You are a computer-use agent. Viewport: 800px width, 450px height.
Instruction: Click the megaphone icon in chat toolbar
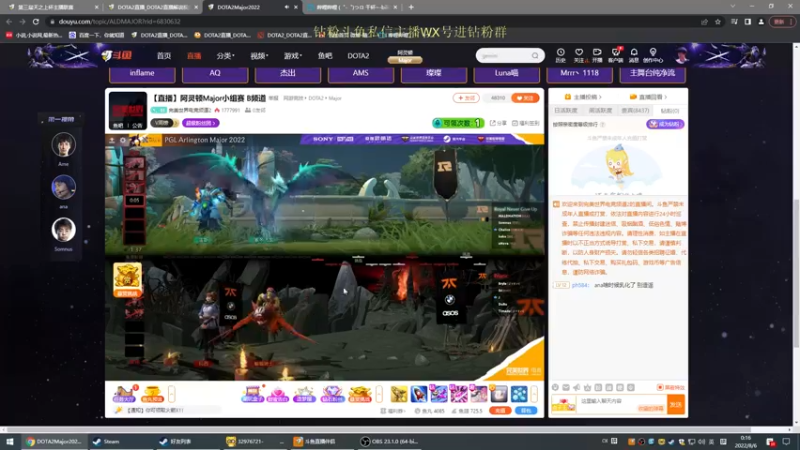577,388
